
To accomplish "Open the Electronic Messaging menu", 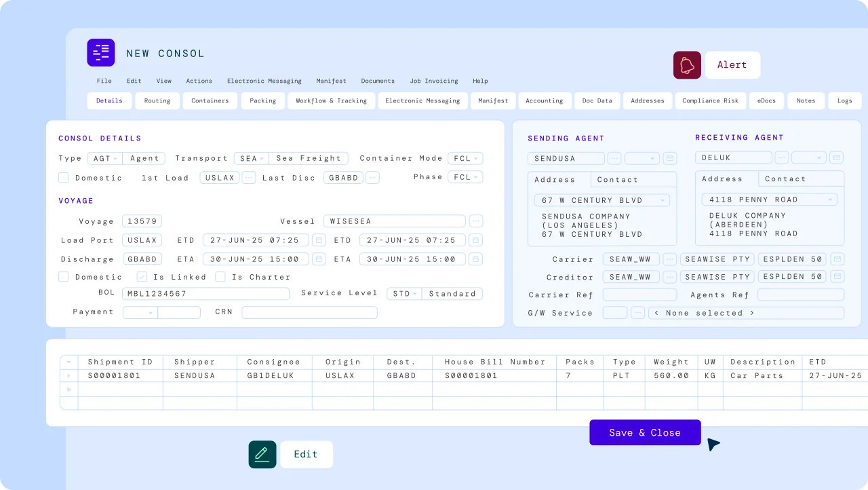I will click(264, 81).
